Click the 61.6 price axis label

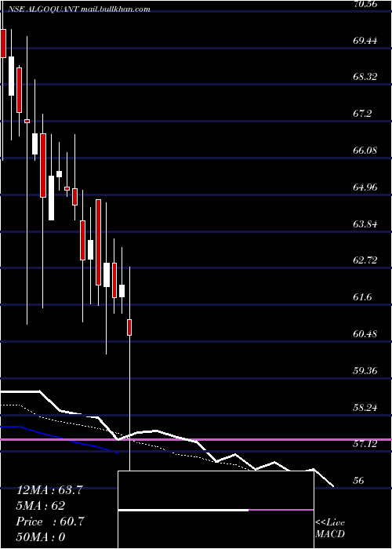click(362, 297)
